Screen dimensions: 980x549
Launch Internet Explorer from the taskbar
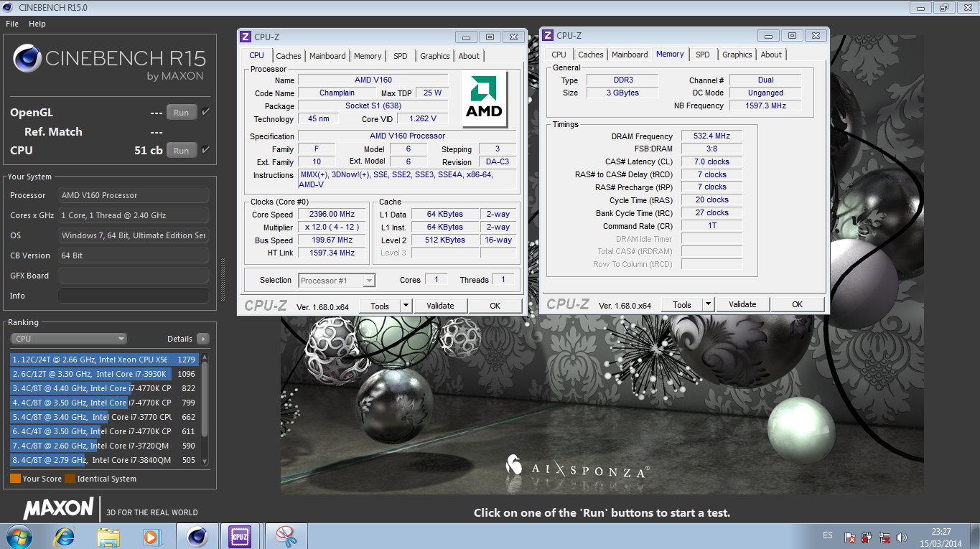click(65, 536)
